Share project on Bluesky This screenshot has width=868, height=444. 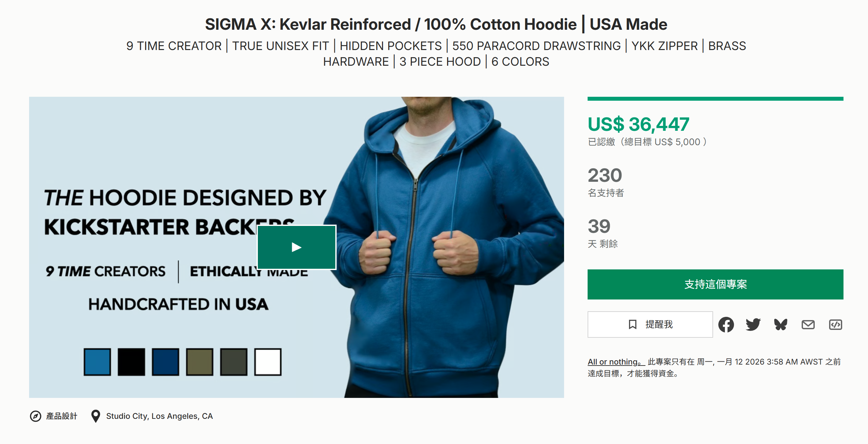780,325
